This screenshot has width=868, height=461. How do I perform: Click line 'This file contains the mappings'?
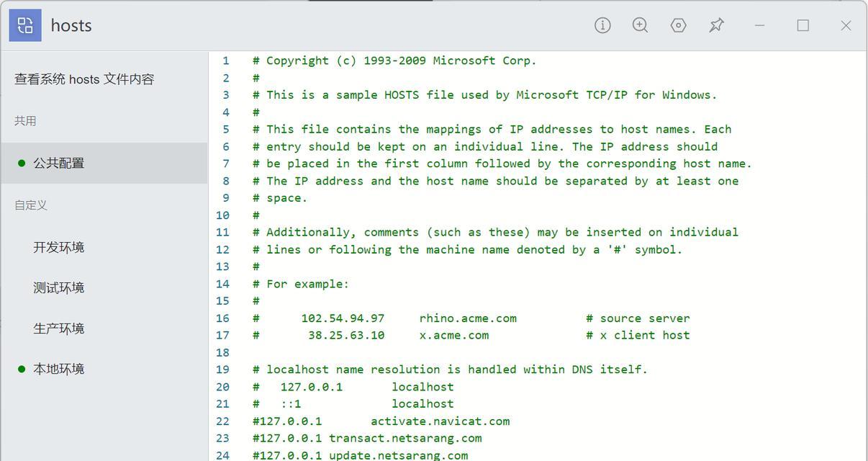tap(492, 129)
